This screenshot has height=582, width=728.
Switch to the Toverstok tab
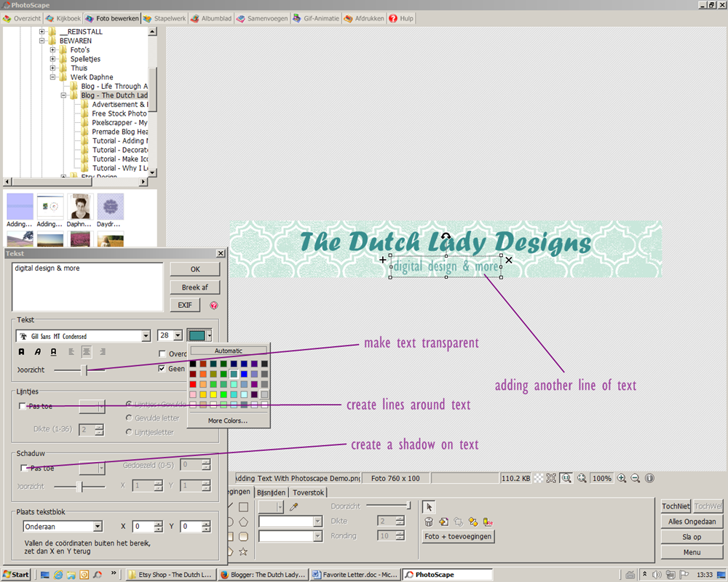308,493
